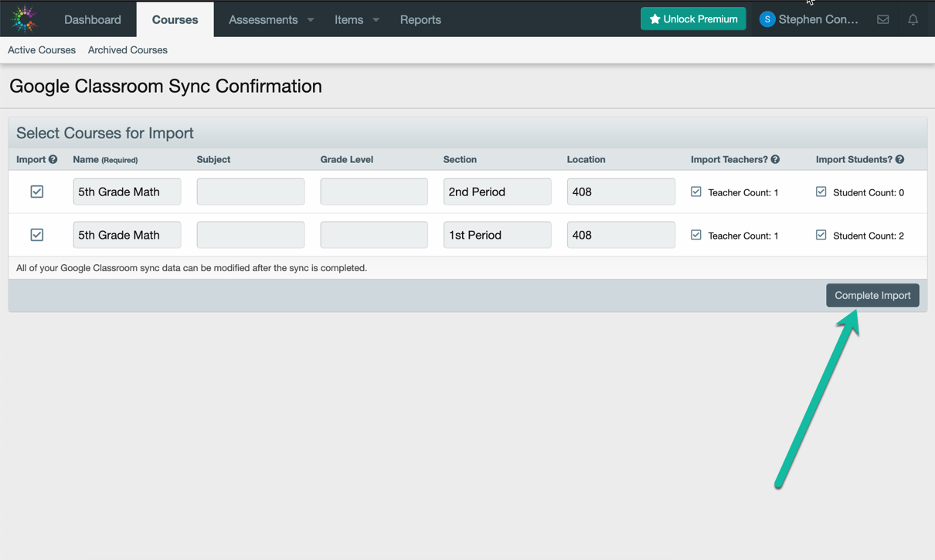Uncheck Import for the 1st Period course

(36, 235)
